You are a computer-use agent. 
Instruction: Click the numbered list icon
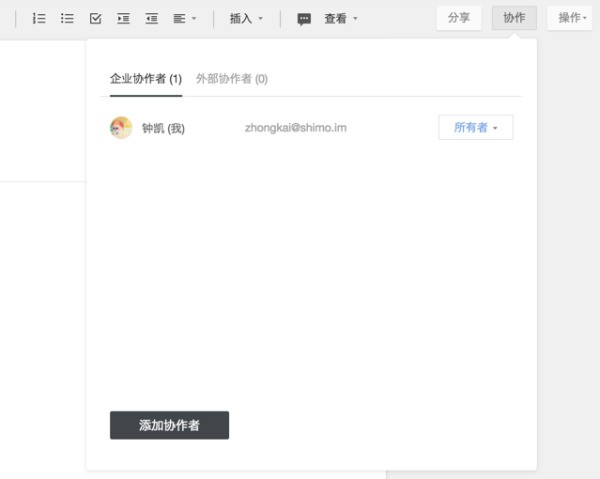pyautogui.click(x=39, y=18)
